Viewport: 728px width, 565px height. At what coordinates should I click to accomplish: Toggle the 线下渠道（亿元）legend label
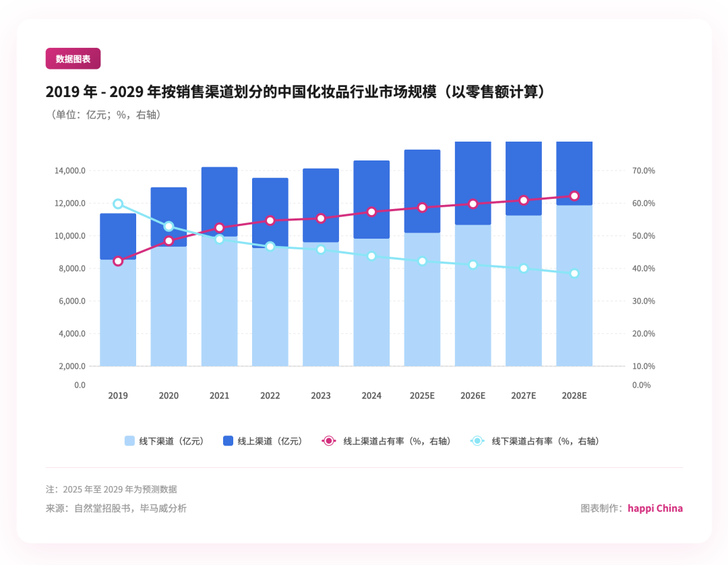(x=171, y=441)
